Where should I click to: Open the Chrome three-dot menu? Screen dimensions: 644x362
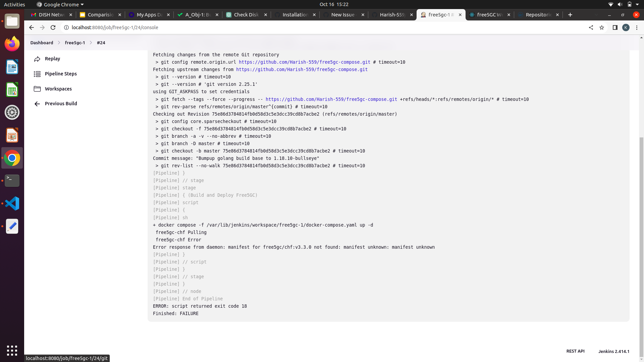point(637,27)
